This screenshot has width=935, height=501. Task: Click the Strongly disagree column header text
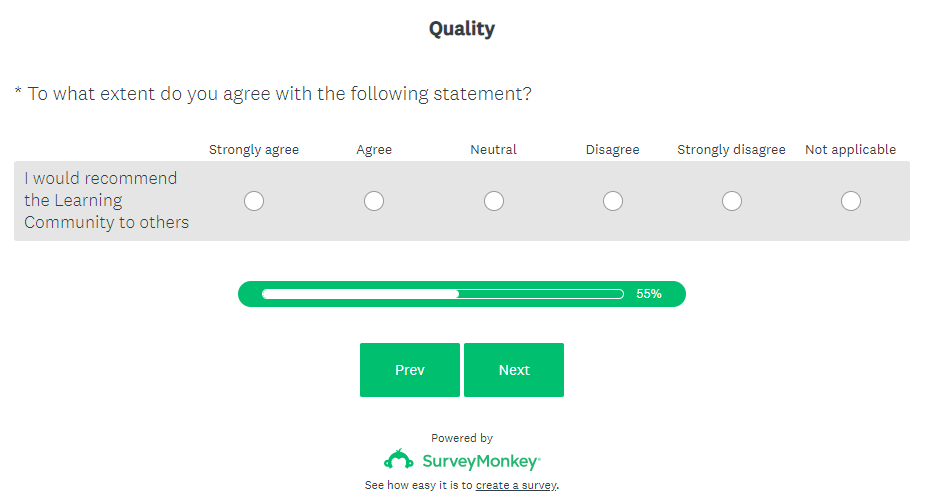[x=732, y=150]
